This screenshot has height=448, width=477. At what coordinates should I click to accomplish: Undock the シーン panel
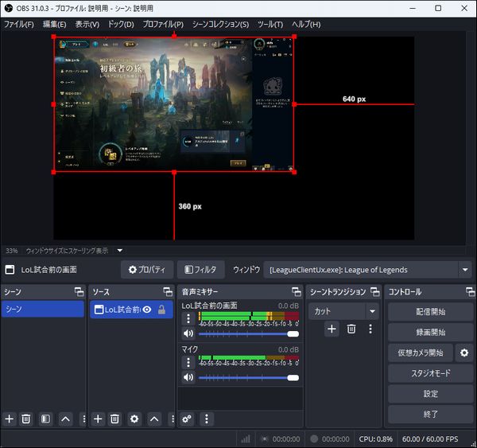click(x=79, y=292)
